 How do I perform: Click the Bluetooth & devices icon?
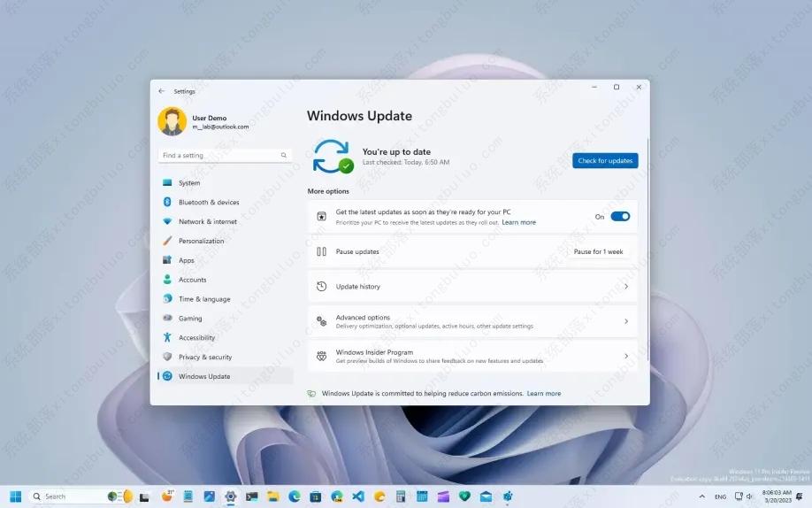click(167, 203)
